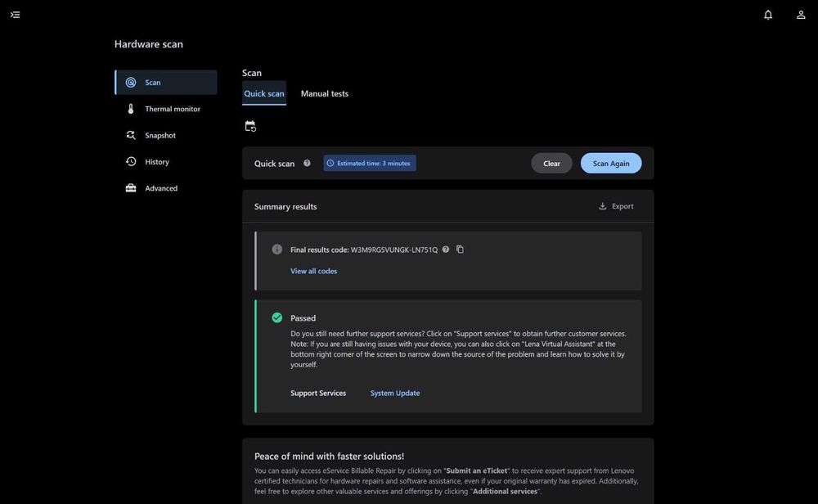Click the Estimated time: 3 minutes badge
The height and width of the screenshot is (504, 818).
point(370,164)
